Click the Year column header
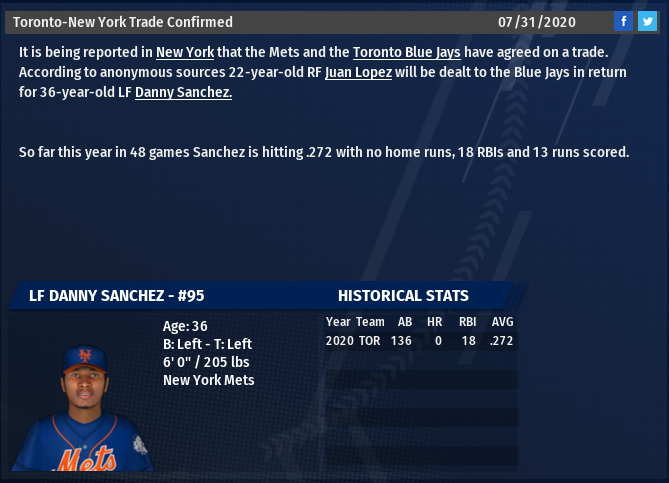This screenshot has height=483, width=669. point(338,322)
